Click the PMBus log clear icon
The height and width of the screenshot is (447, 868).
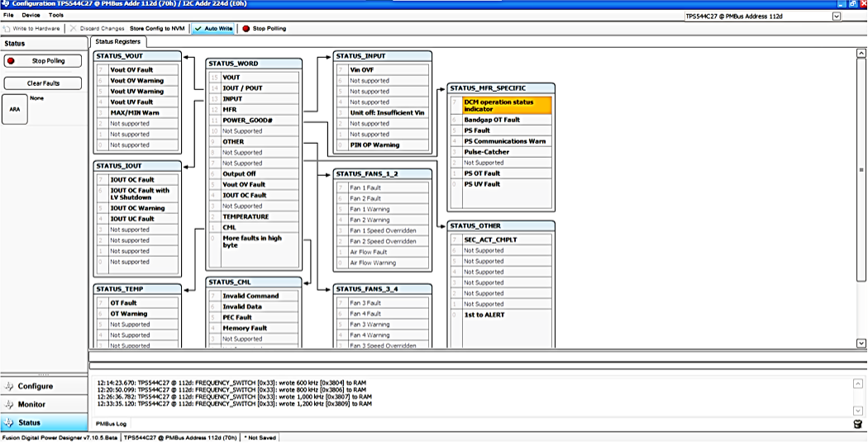click(x=858, y=424)
